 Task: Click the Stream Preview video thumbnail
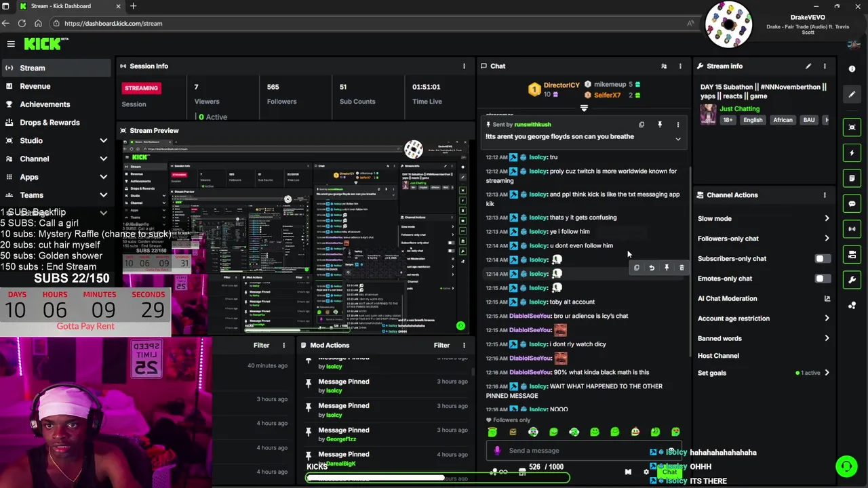click(x=296, y=236)
